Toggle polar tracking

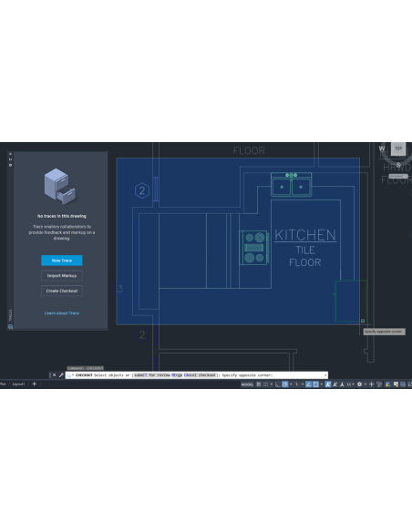click(285, 384)
